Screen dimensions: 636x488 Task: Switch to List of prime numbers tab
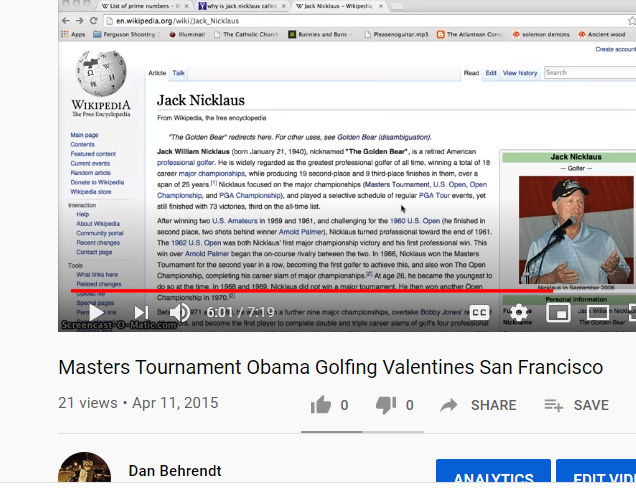tap(140, 6)
